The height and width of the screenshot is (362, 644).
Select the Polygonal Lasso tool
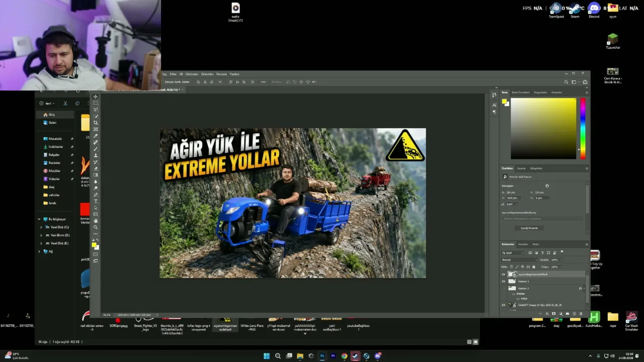pos(96,110)
